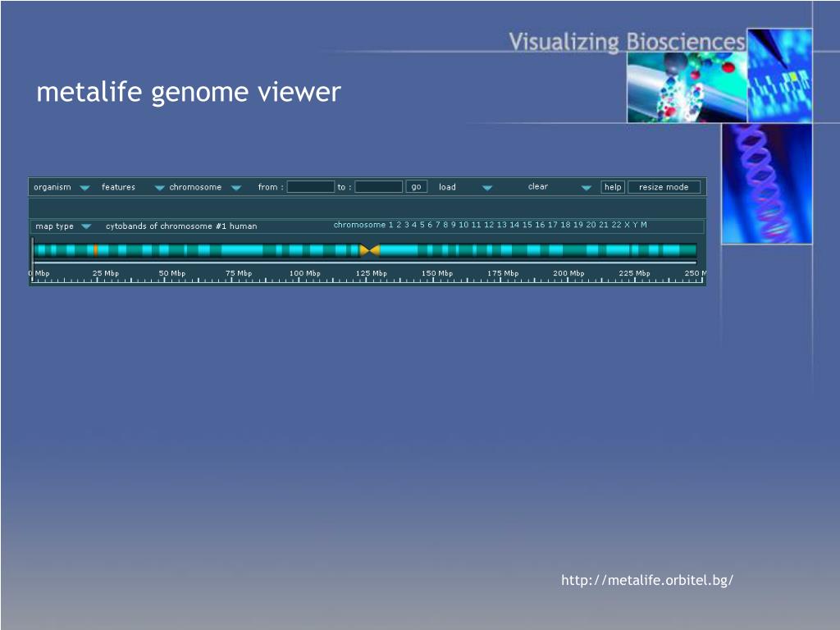Select chromosome X link
Screen dimensions: 840x630
click(627, 225)
